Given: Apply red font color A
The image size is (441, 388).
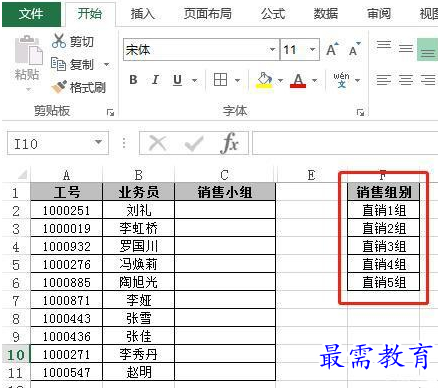Looking at the screenshot, I should (x=298, y=80).
